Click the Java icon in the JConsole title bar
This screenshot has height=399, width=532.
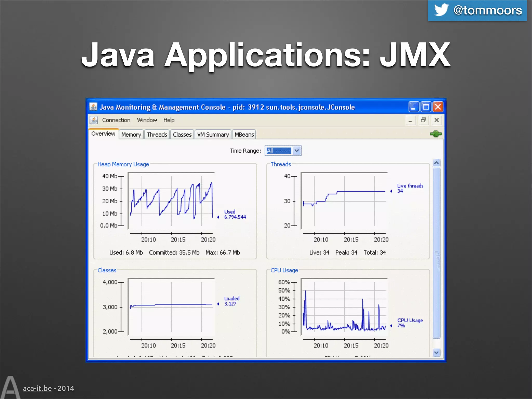[x=93, y=107]
